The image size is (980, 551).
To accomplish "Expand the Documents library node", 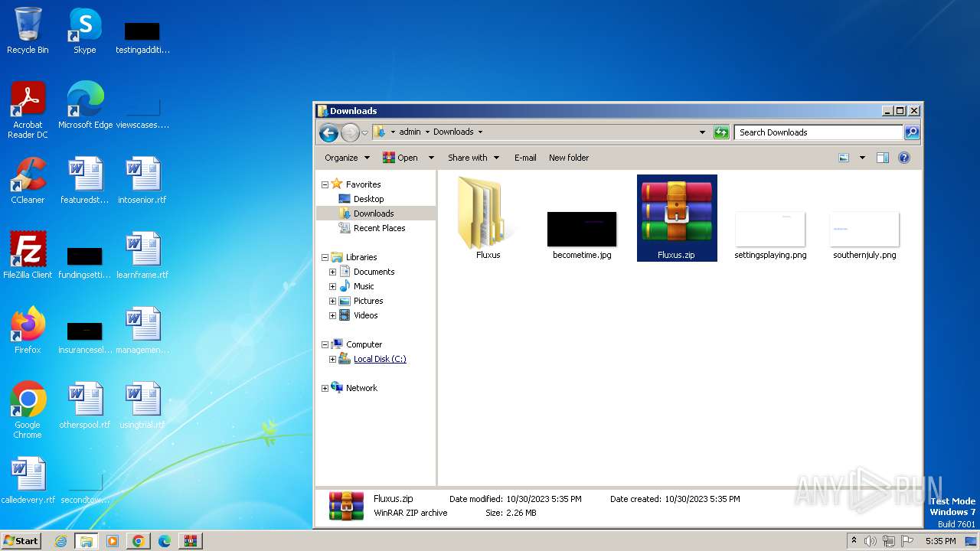I will [332, 272].
